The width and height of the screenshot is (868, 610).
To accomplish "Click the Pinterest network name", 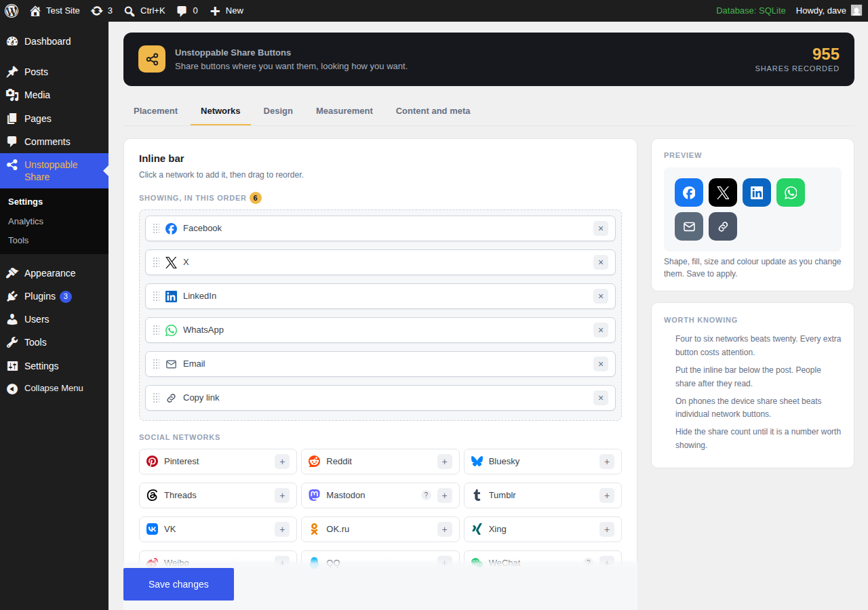I will pyautogui.click(x=182, y=462).
